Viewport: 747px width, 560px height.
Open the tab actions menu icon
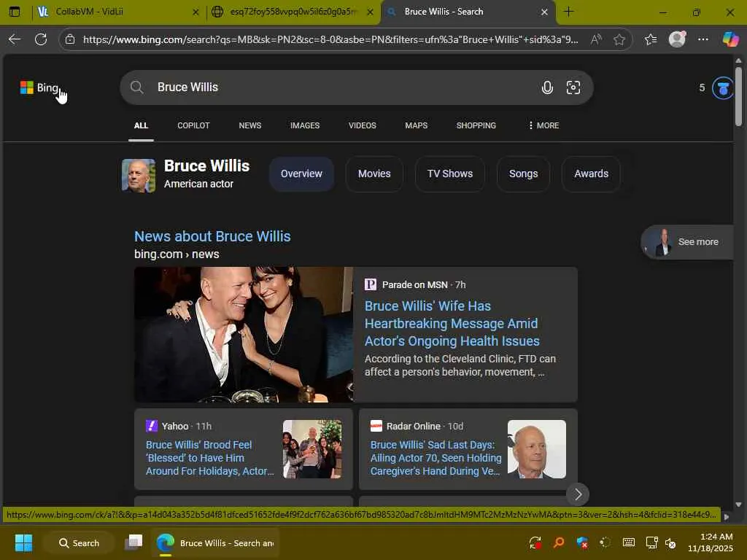[15, 12]
